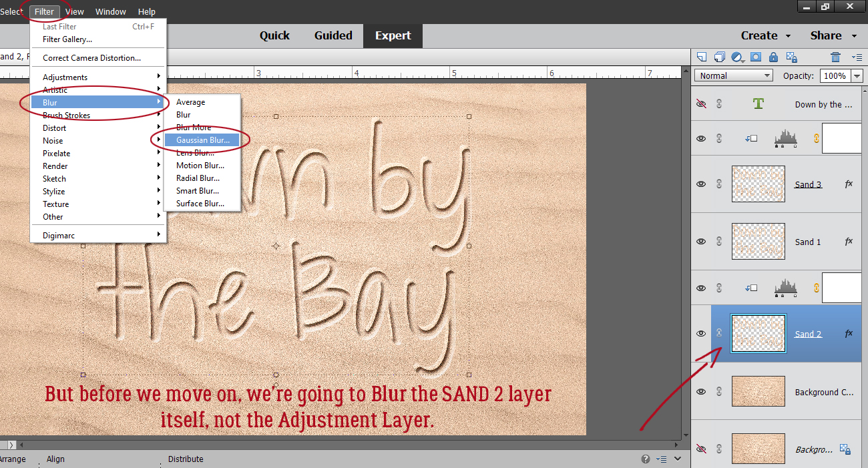Show the hidden Down by the text layer
868x468 pixels.
pyautogui.click(x=701, y=103)
